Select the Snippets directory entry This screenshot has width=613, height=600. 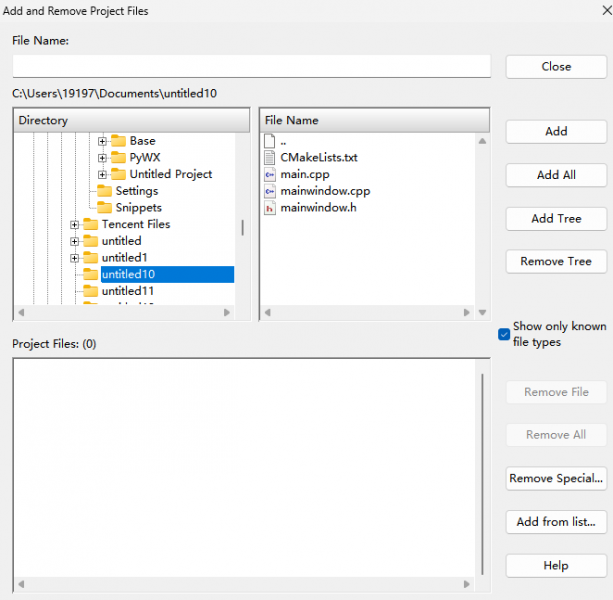[x=138, y=208]
